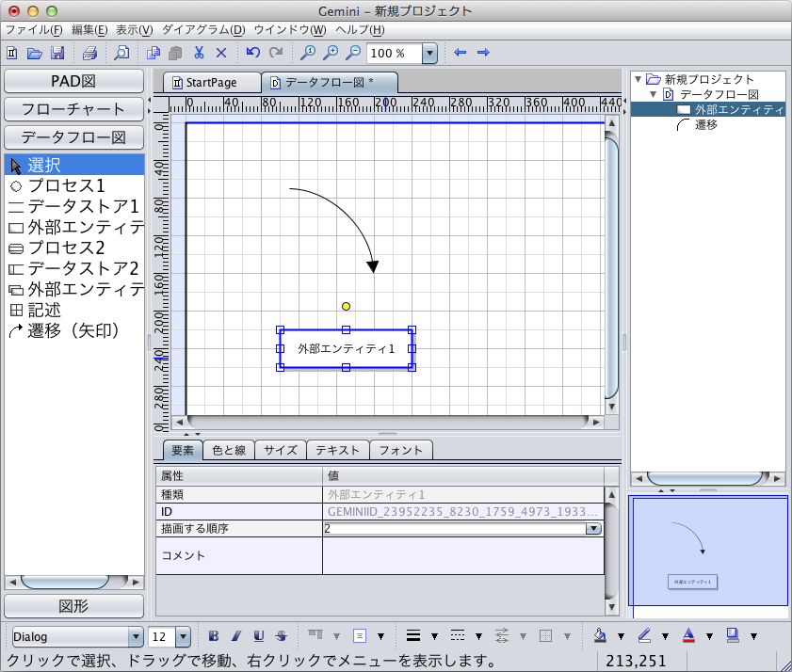Zoom in with the plus magnifier icon
Viewport: 792px width, 672px height.
click(x=331, y=52)
